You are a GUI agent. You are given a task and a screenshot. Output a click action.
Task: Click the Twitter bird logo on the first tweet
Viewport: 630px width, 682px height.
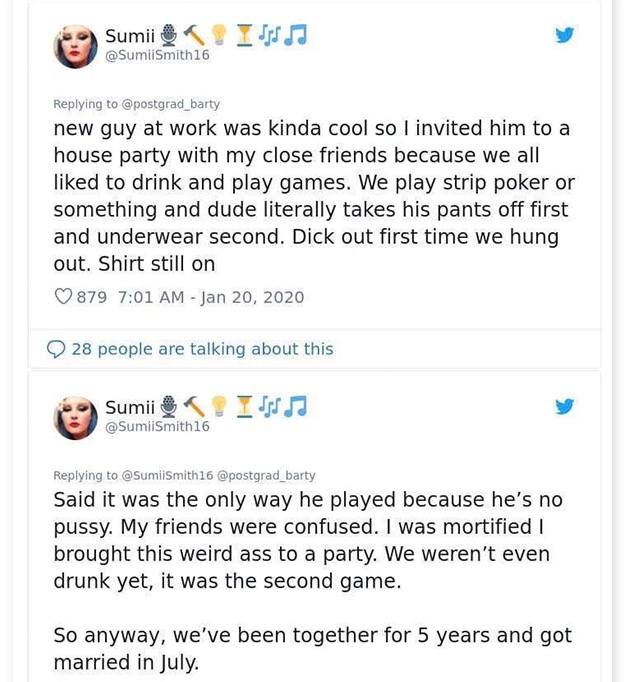point(565,35)
